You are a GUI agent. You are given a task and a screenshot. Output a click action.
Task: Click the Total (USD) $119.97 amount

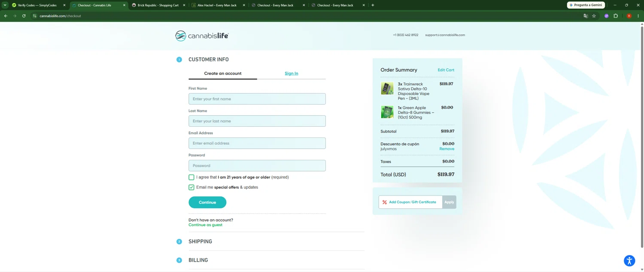click(446, 174)
